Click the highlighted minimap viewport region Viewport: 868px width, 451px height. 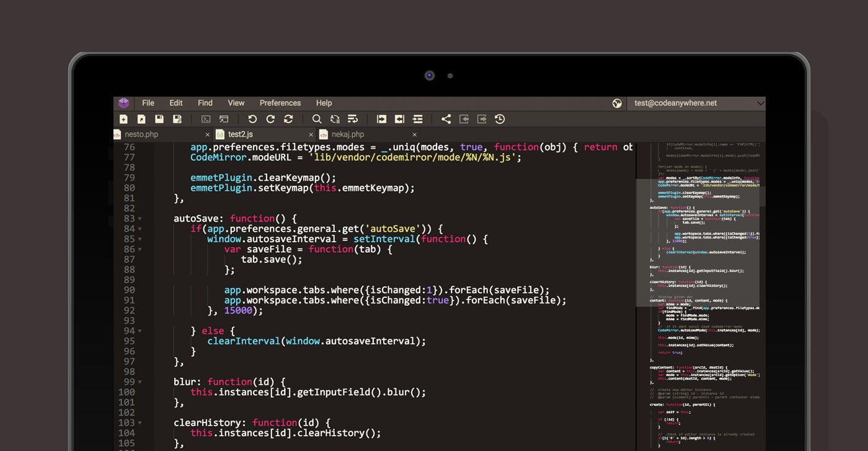coord(697,243)
